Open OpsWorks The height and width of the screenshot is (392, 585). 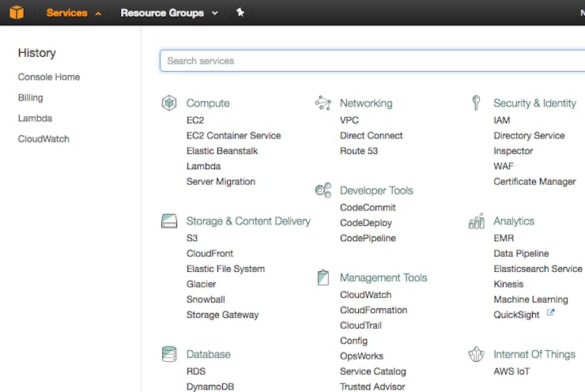[361, 356]
